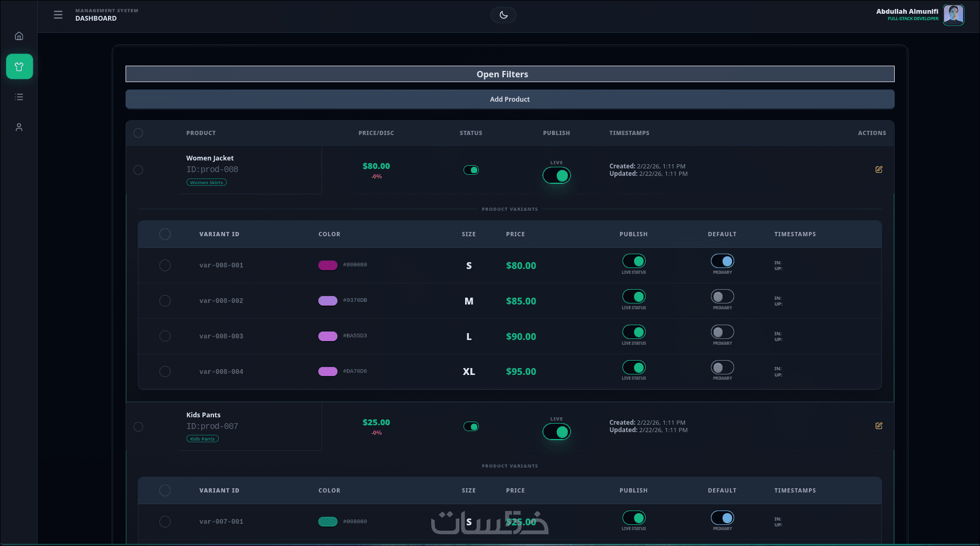The width and height of the screenshot is (980, 546).
Task: Select variant var-007-001 checkbox
Action: point(165,522)
